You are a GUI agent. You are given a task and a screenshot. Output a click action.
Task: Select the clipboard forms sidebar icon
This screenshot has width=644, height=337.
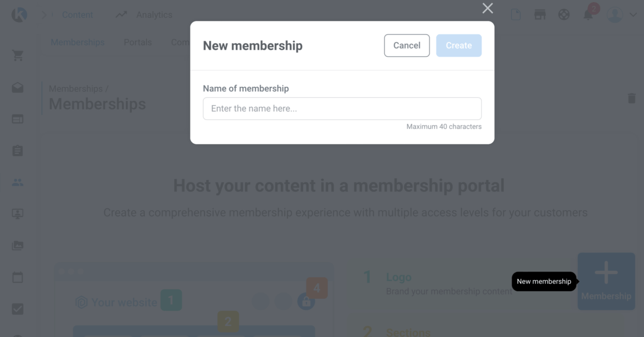click(x=18, y=151)
